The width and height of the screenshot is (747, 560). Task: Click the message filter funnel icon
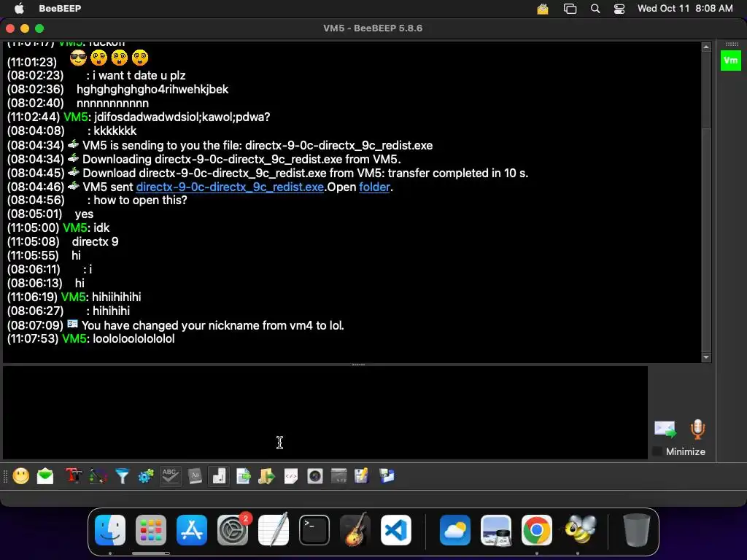(x=123, y=475)
